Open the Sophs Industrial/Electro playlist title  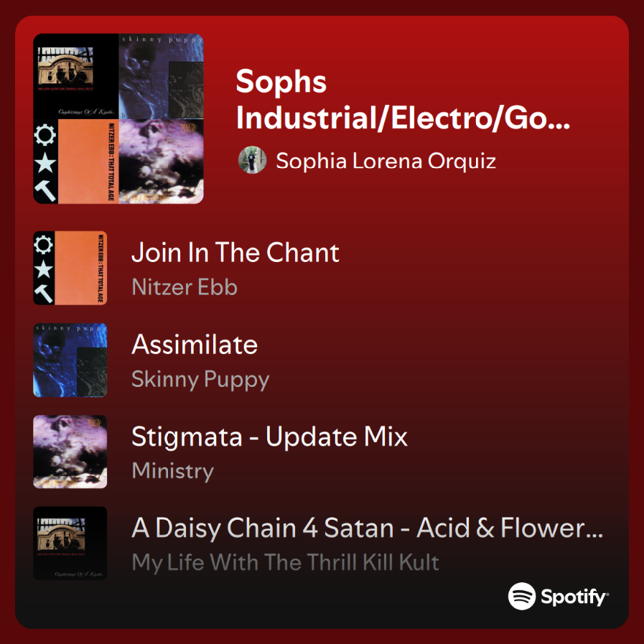tap(403, 100)
